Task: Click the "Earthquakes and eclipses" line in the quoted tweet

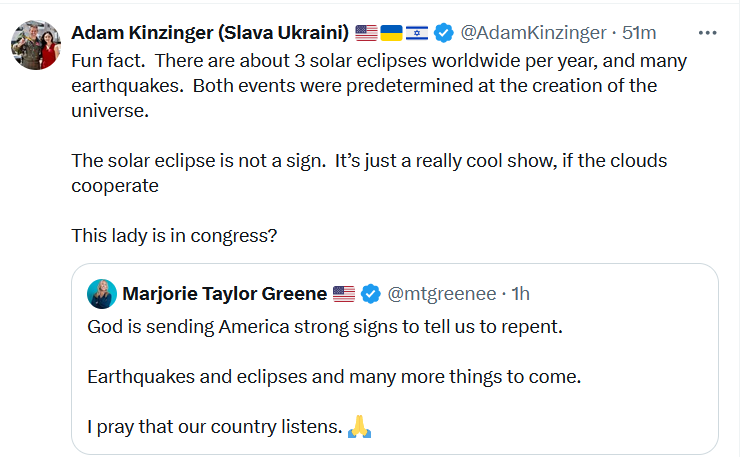Action: click(333, 377)
